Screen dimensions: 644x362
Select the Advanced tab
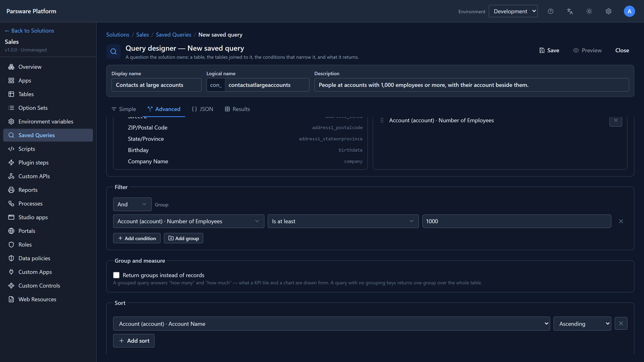pyautogui.click(x=164, y=109)
